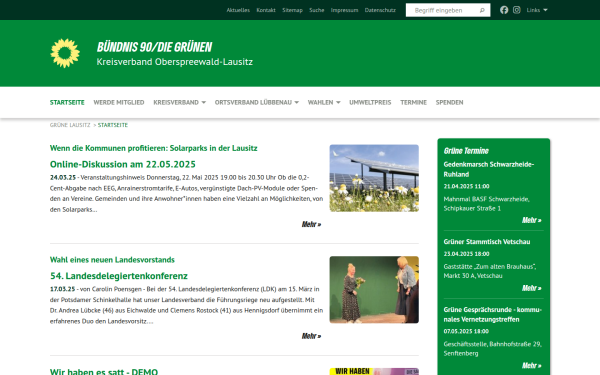600x375 pixels.
Task: Click the 'Grüne Lausitz' breadcrumb
Action: 70,125
